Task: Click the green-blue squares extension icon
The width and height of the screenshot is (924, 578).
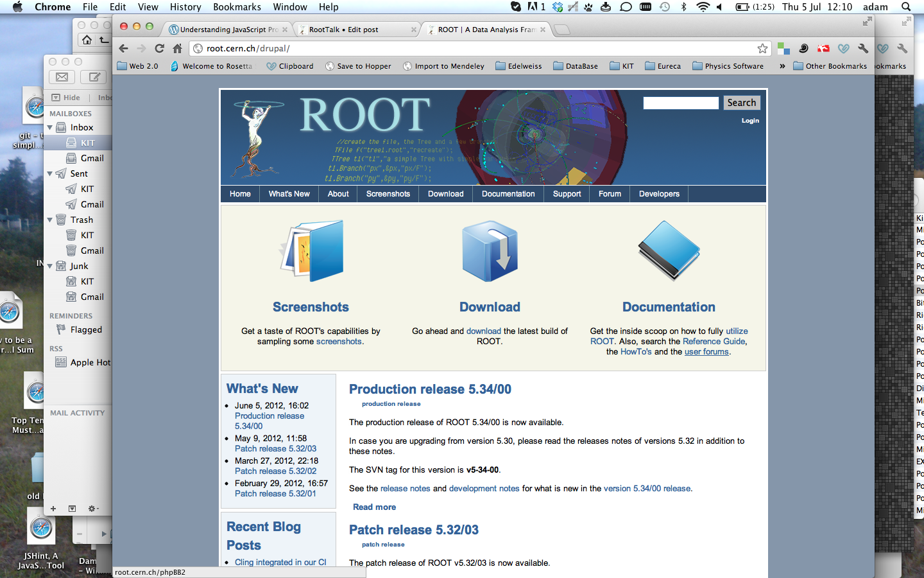Action: [x=783, y=48]
